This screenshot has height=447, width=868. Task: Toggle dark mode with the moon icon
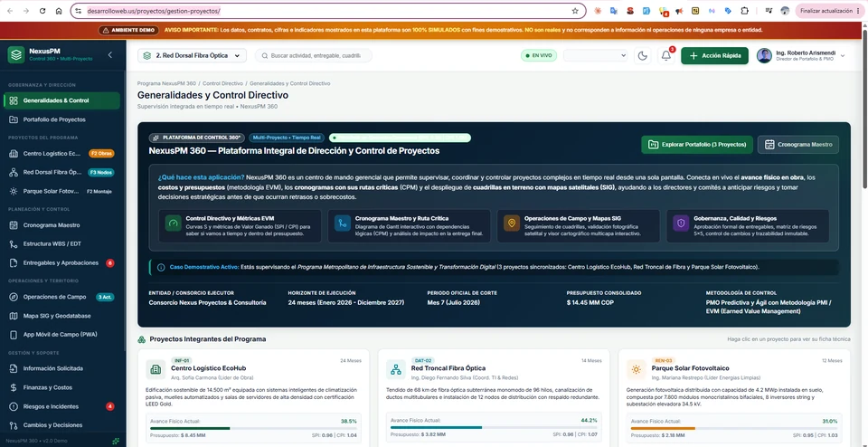[x=642, y=55]
